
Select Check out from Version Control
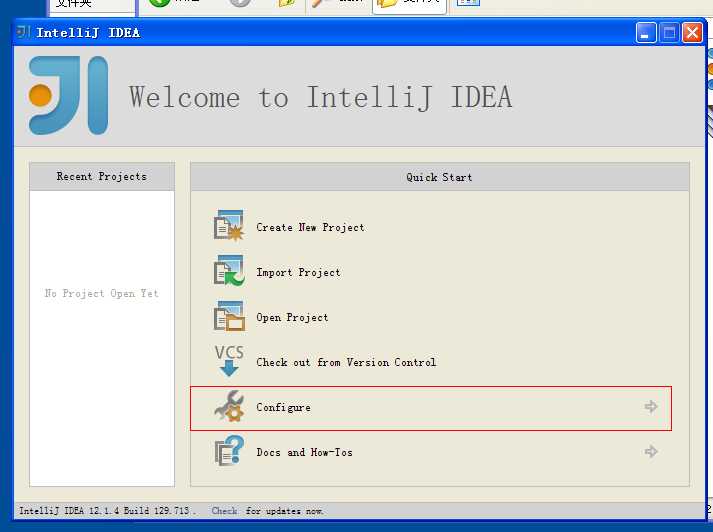[346, 362]
